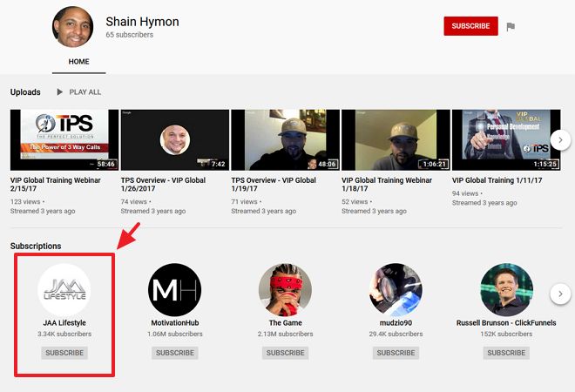Screen dimensions: 575x392
Task: Click the 29.4K subscribers text
Action: (x=396, y=334)
